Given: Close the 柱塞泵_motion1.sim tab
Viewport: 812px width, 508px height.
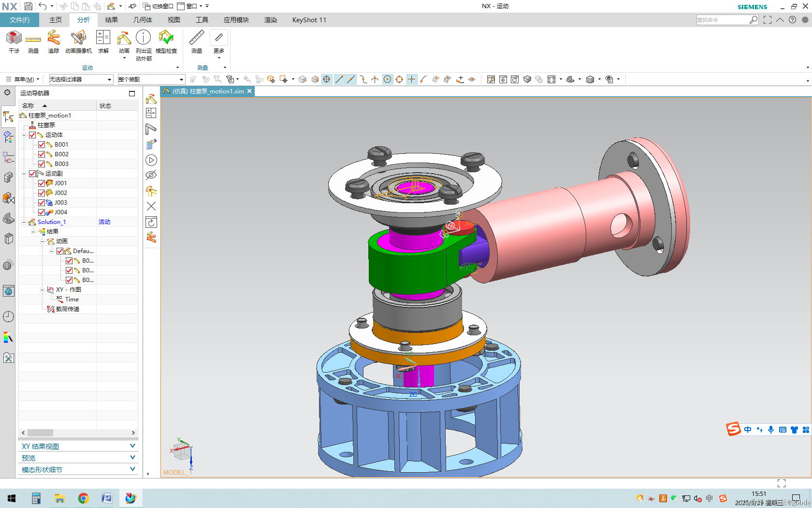Looking at the screenshot, I should (x=249, y=91).
